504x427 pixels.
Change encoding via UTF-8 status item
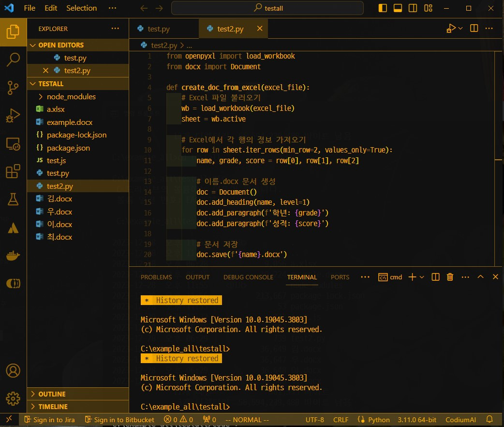pyautogui.click(x=315, y=420)
